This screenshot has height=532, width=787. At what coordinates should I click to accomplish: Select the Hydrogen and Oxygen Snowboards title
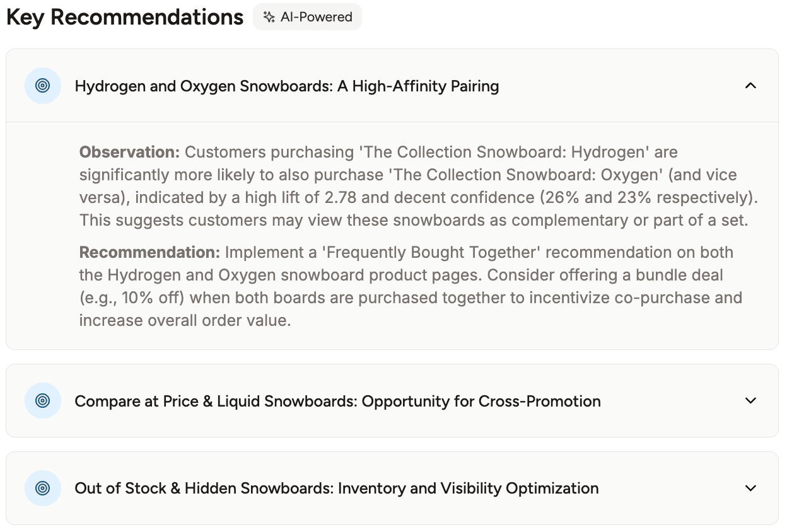287,86
